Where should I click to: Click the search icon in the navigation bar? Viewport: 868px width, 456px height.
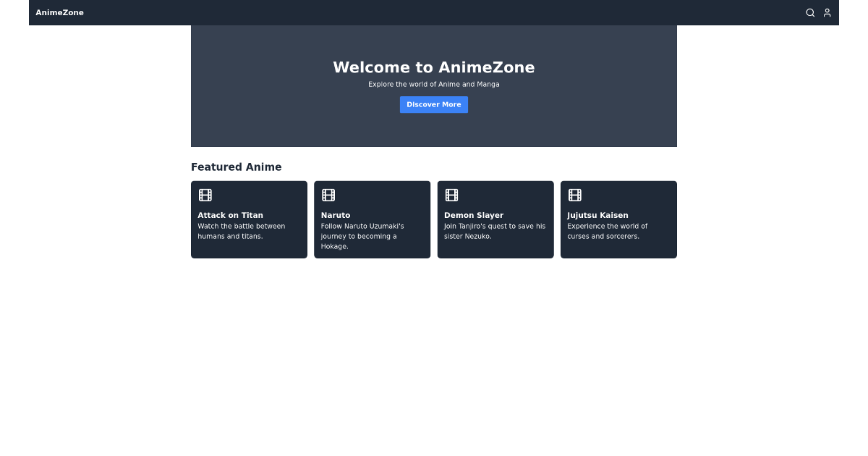pyautogui.click(x=810, y=12)
